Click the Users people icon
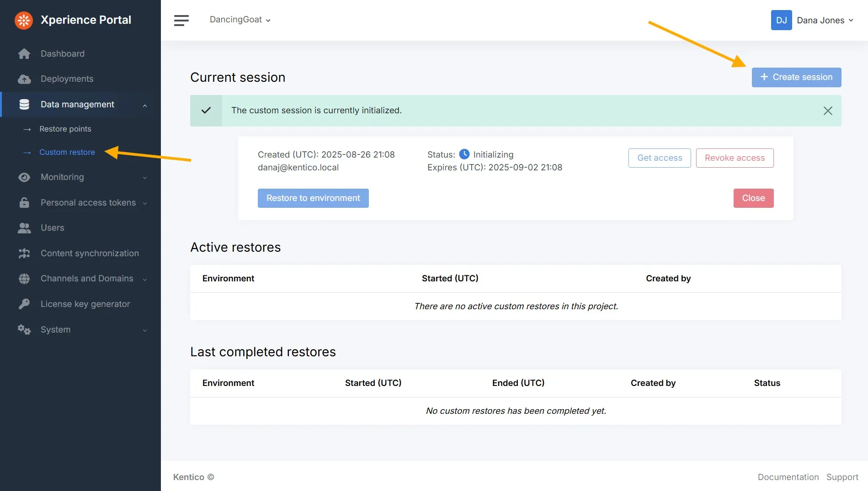The width and height of the screenshot is (868, 491). [24, 228]
